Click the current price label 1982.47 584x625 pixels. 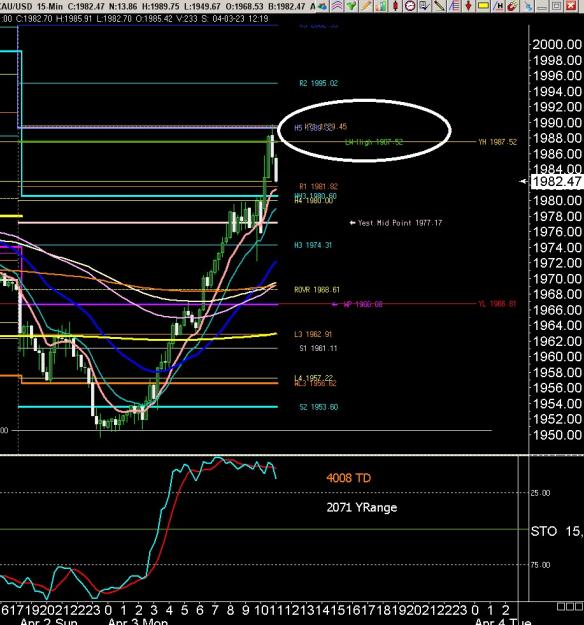(556, 181)
